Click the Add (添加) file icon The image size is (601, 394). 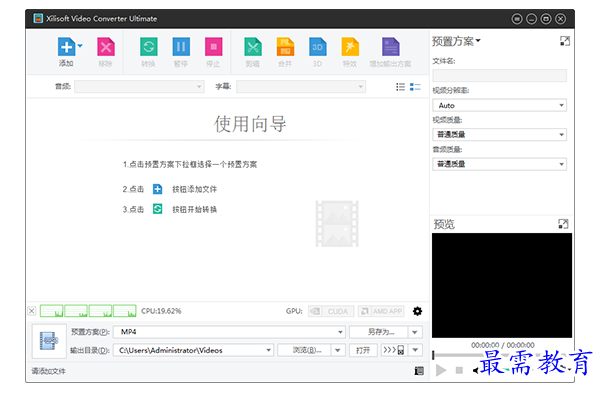click(66, 47)
